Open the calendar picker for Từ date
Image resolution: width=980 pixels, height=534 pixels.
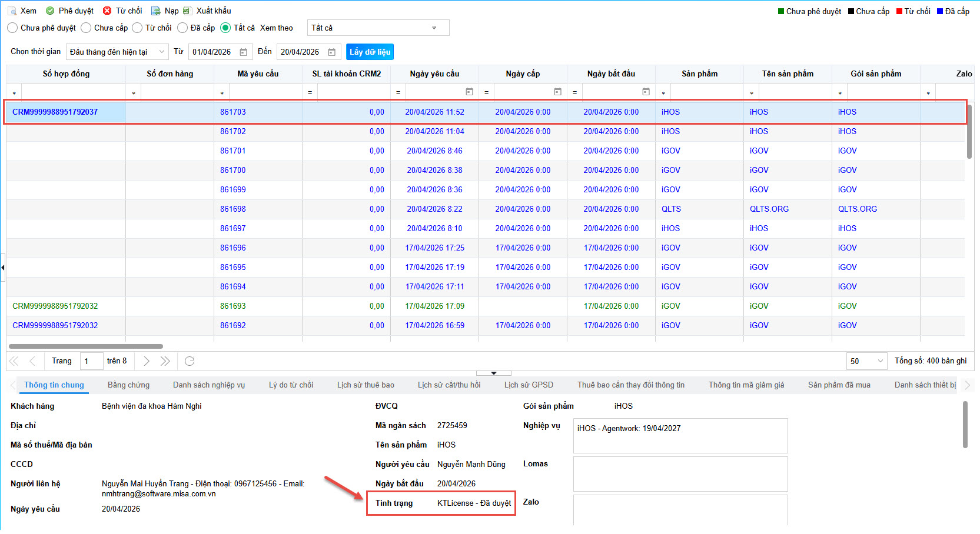(244, 52)
